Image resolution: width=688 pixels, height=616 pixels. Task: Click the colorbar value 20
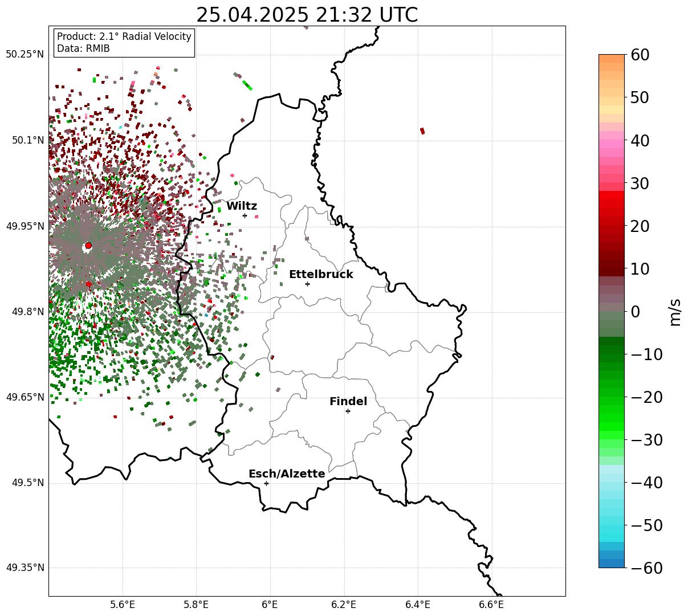click(x=640, y=226)
